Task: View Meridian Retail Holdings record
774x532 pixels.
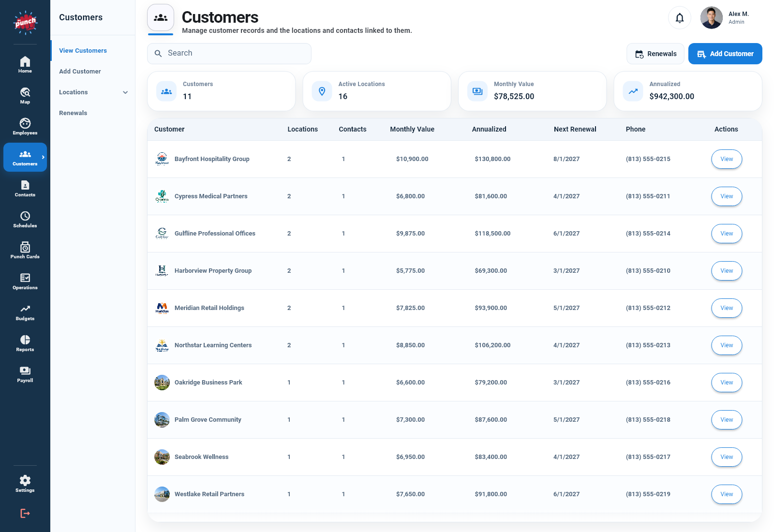Action: point(727,308)
